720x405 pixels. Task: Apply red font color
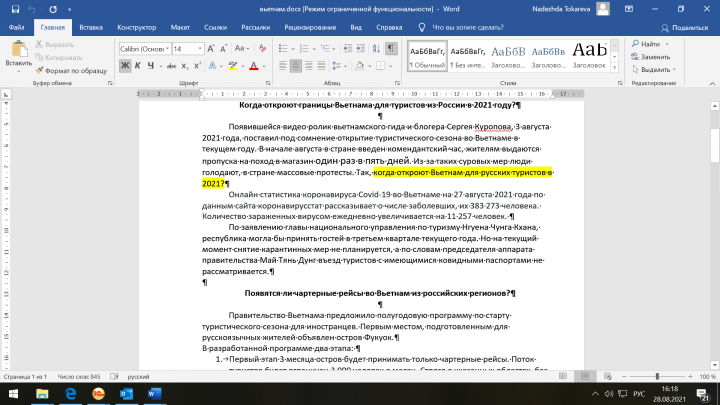tap(253, 66)
